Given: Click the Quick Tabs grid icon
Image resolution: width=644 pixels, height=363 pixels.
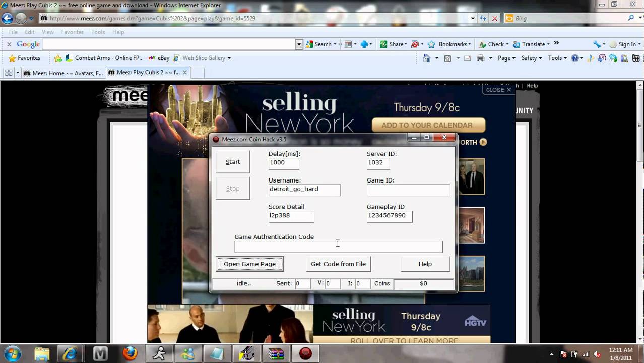Looking at the screenshot, I should tap(9, 73).
